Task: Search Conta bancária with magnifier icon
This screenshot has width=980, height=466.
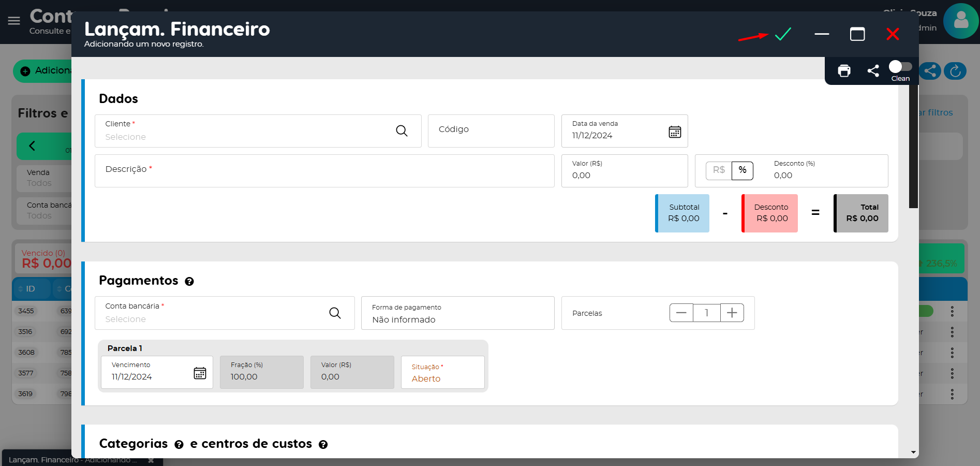Action: click(335, 313)
